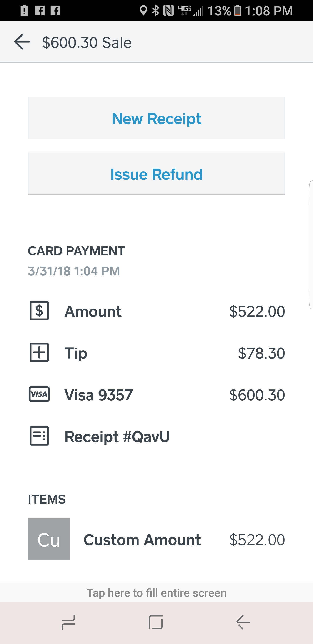Tap the back arrow beside $600.30 Sale
Viewport: 313px width, 644px height.
(x=22, y=42)
